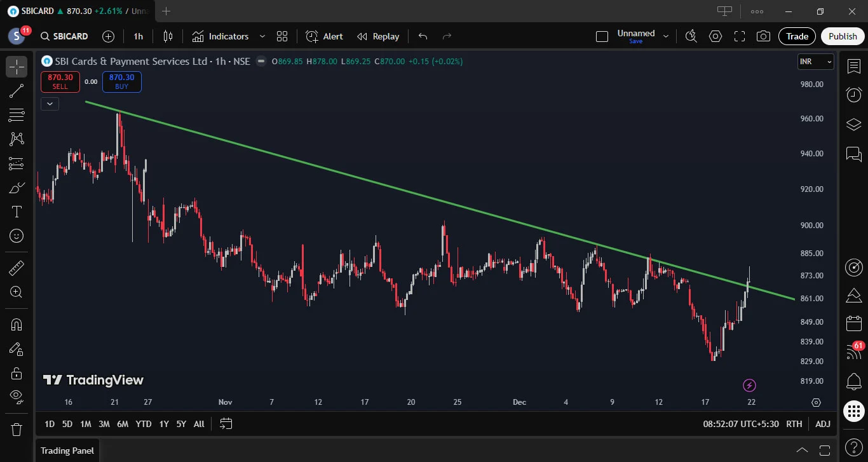The width and height of the screenshot is (868, 462).
Task: Open the INR currency dropdown
Action: [x=816, y=62]
